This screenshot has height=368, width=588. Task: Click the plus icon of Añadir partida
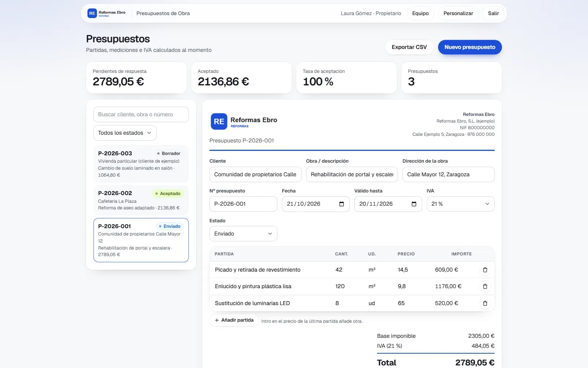[217, 320]
